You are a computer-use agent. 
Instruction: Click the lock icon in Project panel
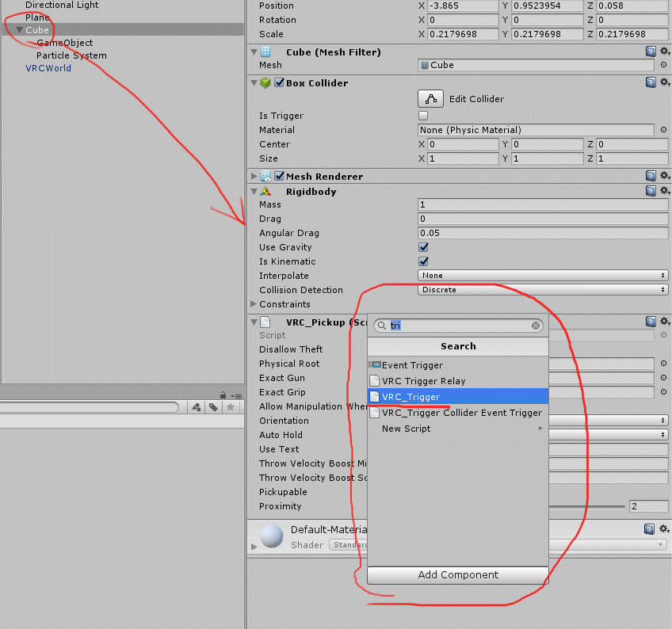[x=223, y=395]
